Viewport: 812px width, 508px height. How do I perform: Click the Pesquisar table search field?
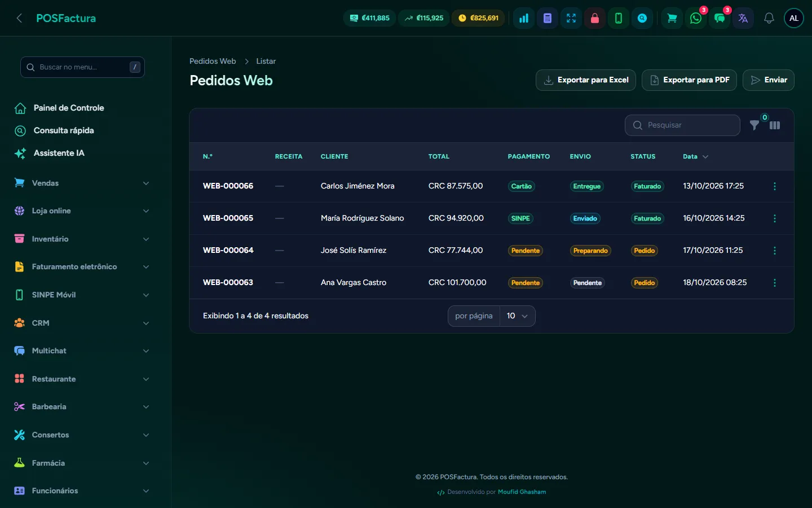682,125
